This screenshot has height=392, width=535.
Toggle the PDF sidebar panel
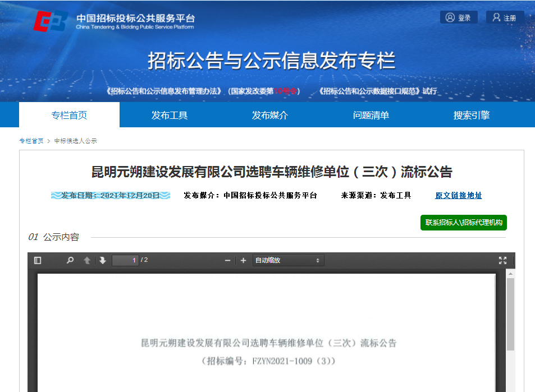tap(38, 260)
